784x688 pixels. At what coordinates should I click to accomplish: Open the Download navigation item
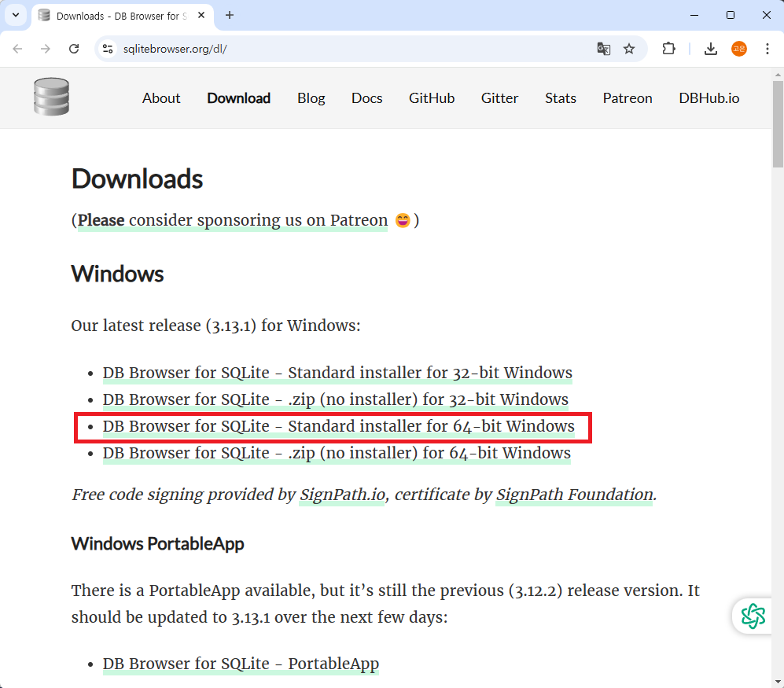coord(238,98)
